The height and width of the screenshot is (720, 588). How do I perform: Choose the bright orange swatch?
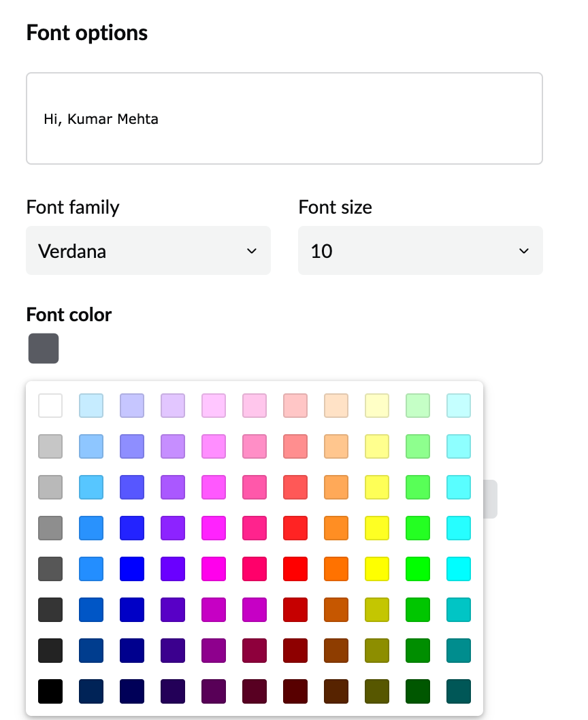click(x=336, y=569)
